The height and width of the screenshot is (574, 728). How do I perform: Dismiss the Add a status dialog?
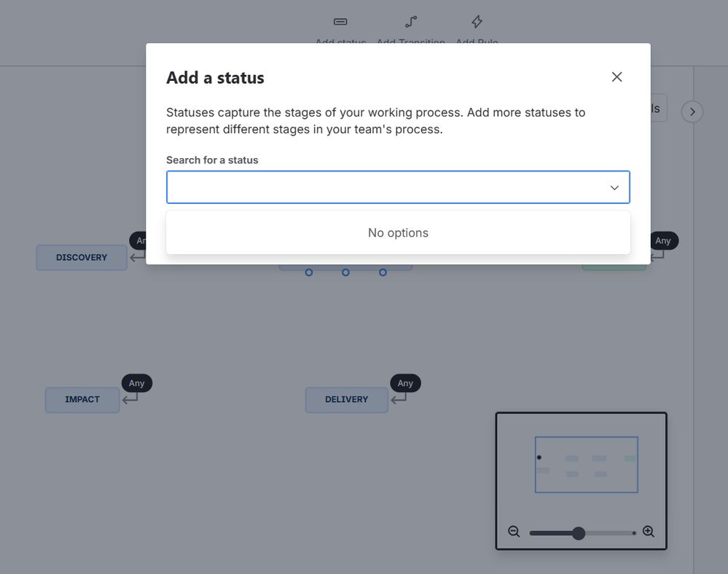[617, 76]
